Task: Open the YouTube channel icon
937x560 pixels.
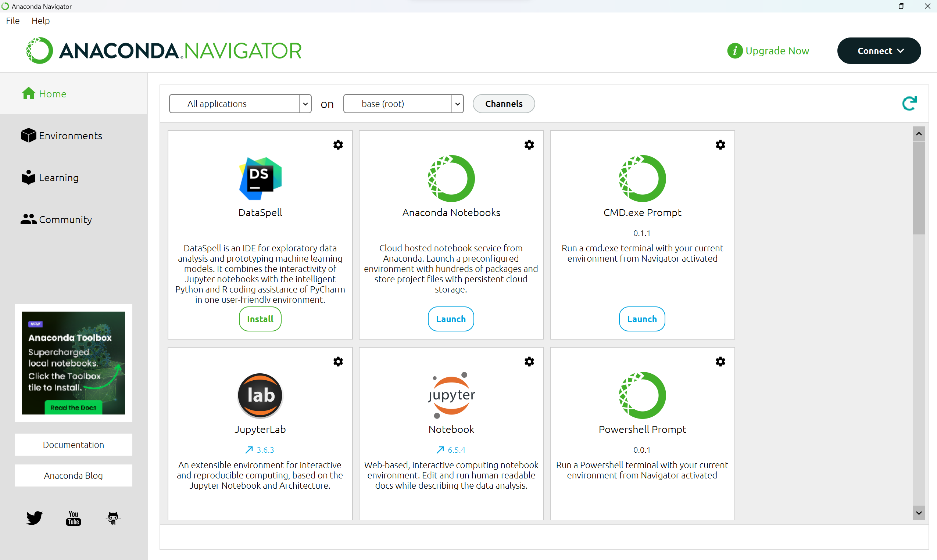Action: [73, 518]
